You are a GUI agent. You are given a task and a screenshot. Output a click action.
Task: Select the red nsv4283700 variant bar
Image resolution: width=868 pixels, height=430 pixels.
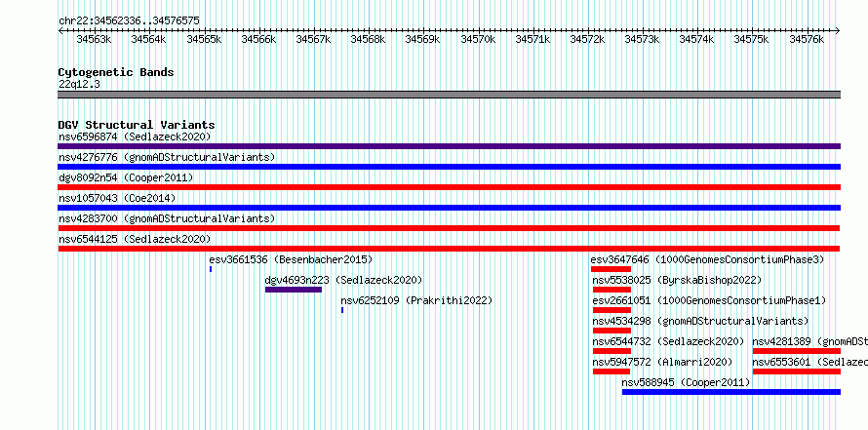click(449, 228)
